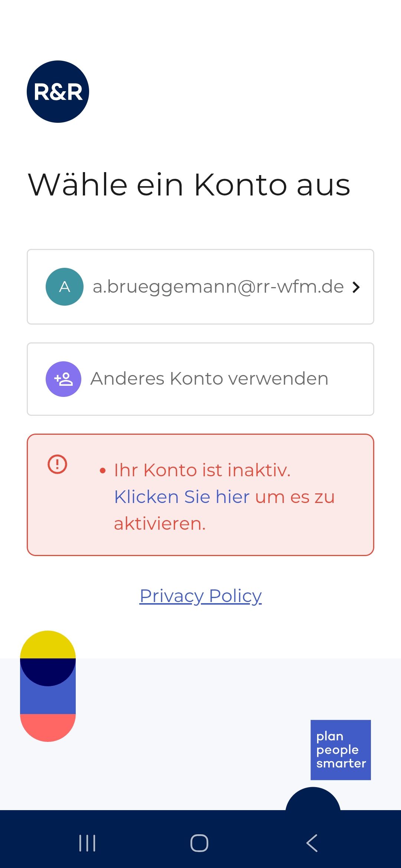Click the red exclamation warning icon
Screen dimensions: 401x868
57,464
